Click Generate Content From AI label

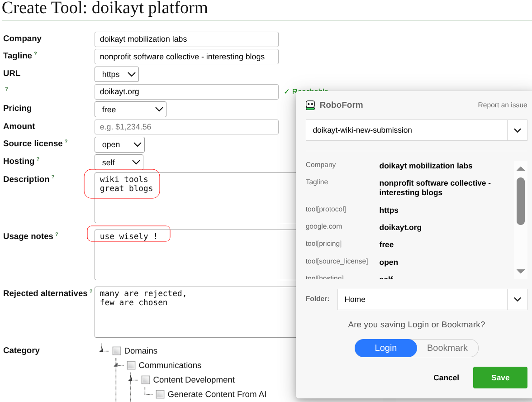(x=217, y=394)
